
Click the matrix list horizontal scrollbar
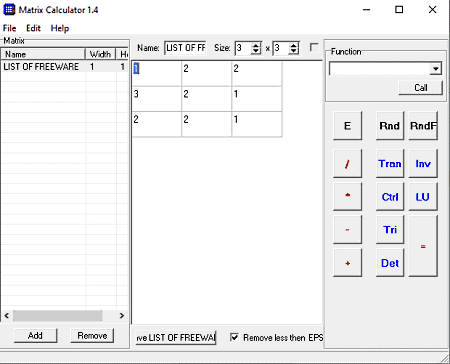coord(64,315)
